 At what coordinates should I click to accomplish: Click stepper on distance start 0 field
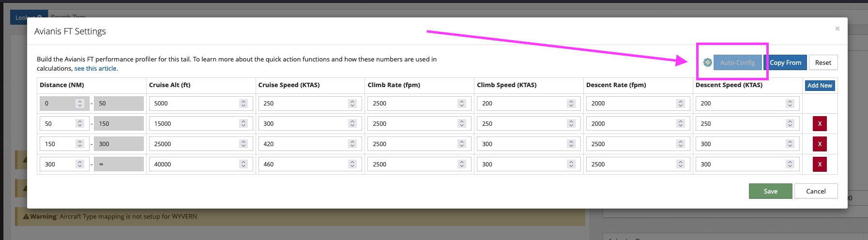tap(80, 103)
